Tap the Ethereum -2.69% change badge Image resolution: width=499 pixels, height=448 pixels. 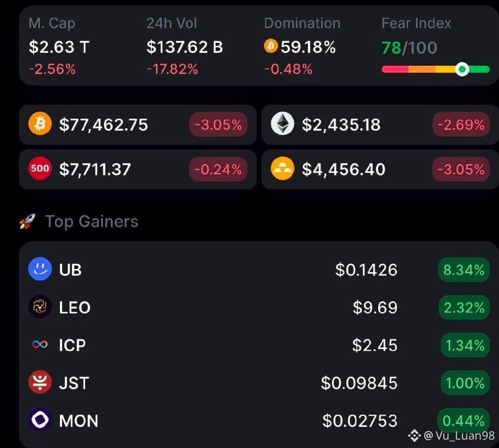tap(461, 124)
